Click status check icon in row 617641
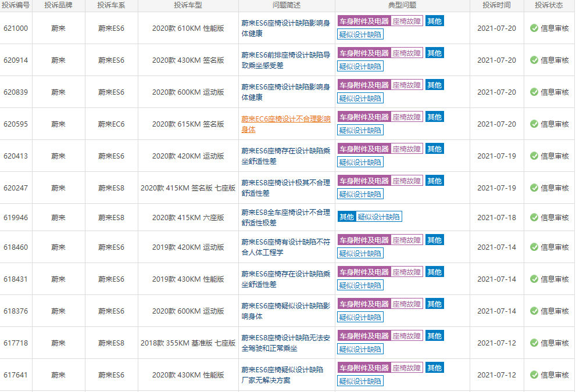 pos(534,375)
